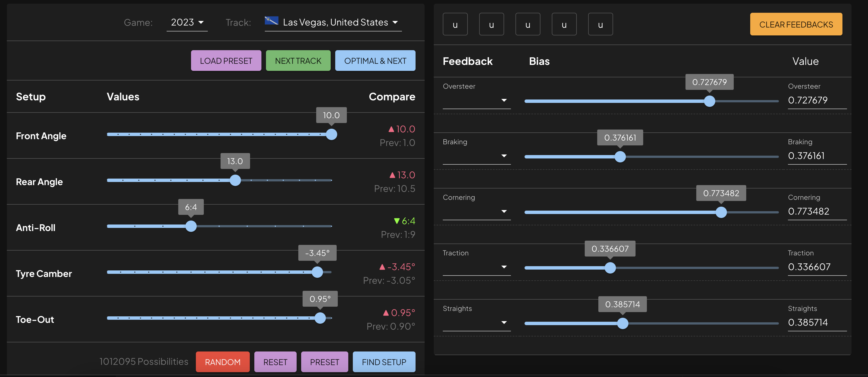The width and height of the screenshot is (868, 377).
Task: Click the Clear Feedbacks button
Action: 796,24
